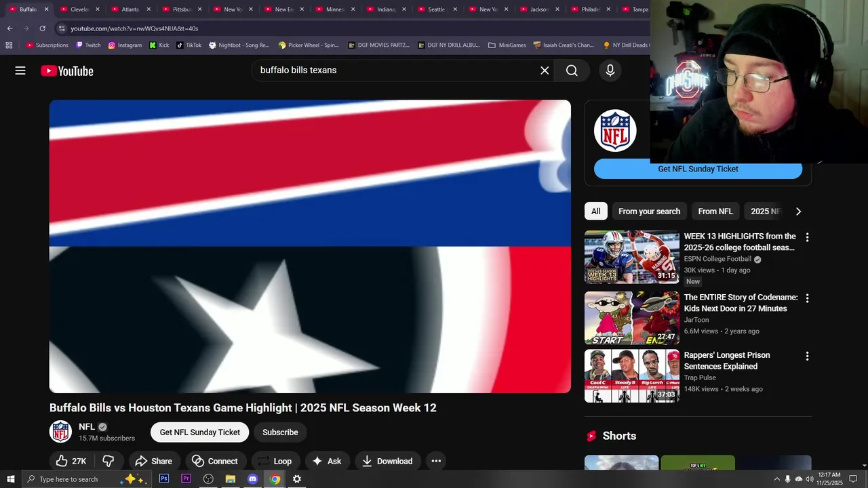
Task: Open File Explorer from the taskbar
Action: pyautogui.click(x=231, y=479)
